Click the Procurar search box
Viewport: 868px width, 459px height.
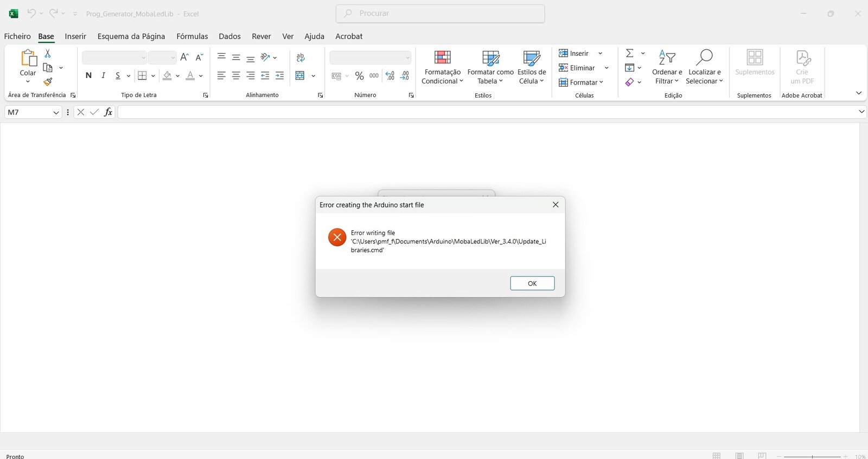coord(440,14)
